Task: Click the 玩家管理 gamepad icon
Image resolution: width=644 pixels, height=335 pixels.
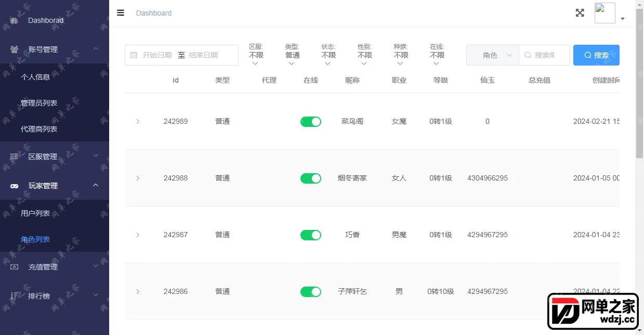Action: click(15, 186)
